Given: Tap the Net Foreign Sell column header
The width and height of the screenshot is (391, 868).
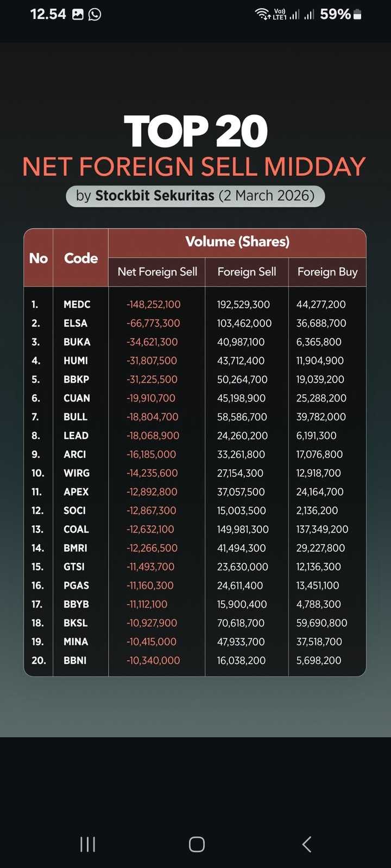Looking at the screenshot, I should pos(157,272).
